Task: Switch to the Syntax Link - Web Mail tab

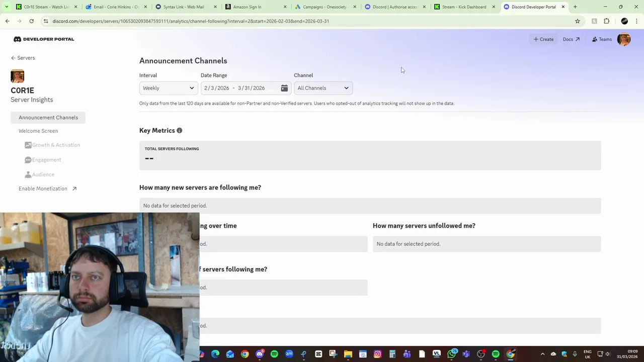Action: pos(185,7)
